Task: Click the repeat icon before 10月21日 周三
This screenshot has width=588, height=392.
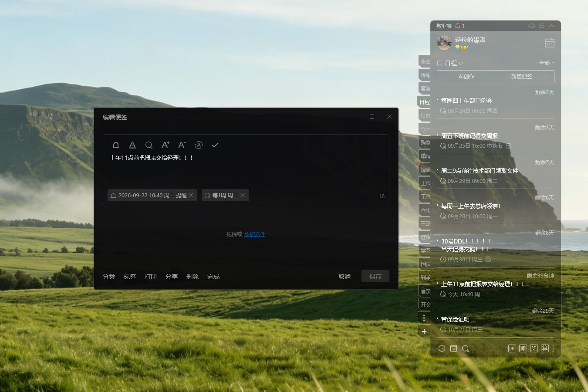Action: click(x=443, y=329)
